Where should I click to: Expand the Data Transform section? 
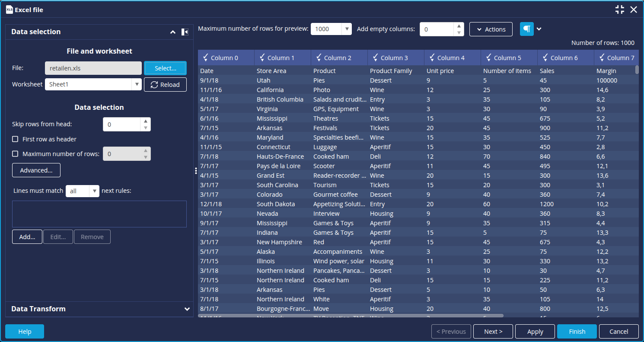(187, 309)
